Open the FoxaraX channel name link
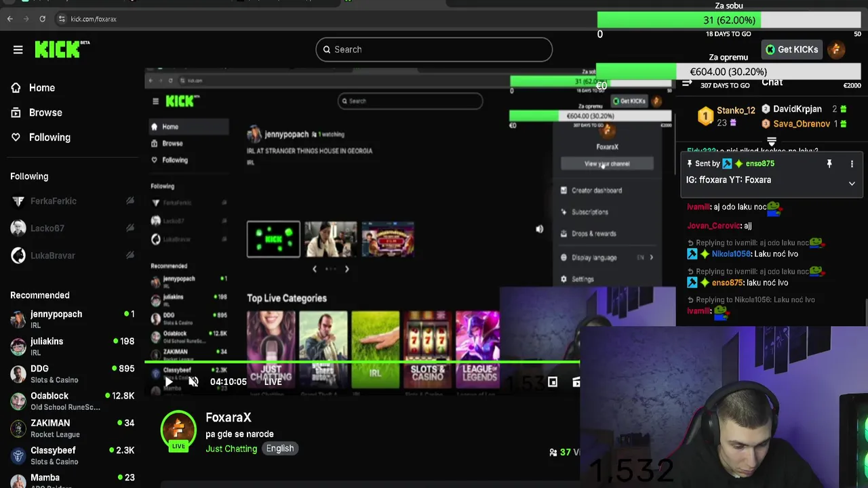 [229, 418]
